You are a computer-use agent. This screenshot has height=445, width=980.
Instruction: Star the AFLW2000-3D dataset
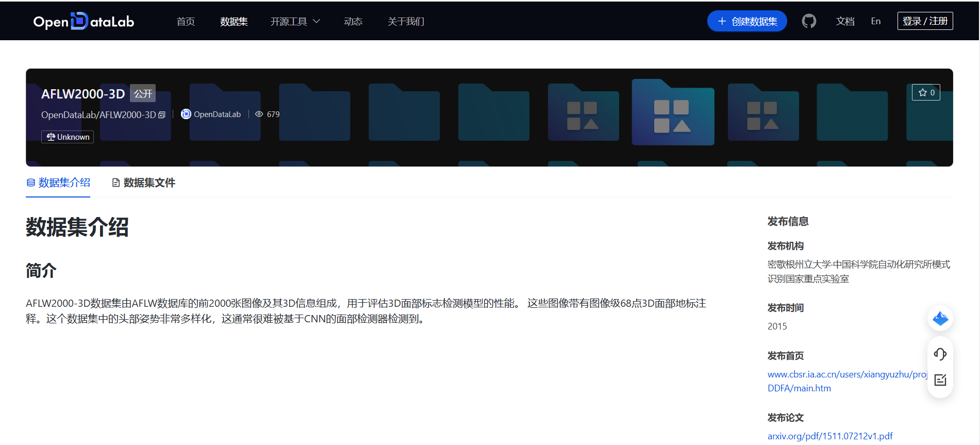point(926,92)
